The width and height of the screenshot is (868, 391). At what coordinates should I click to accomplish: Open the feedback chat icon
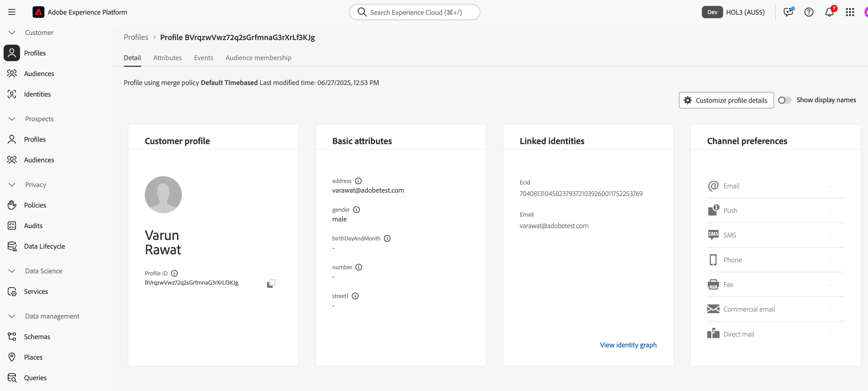point(788,12)
